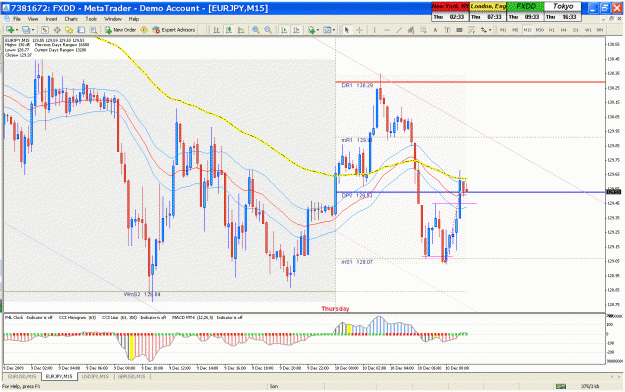The height and width of the screenshot is (392, 625).
Task: Open the Insert menu
Action: coord(51,19)
